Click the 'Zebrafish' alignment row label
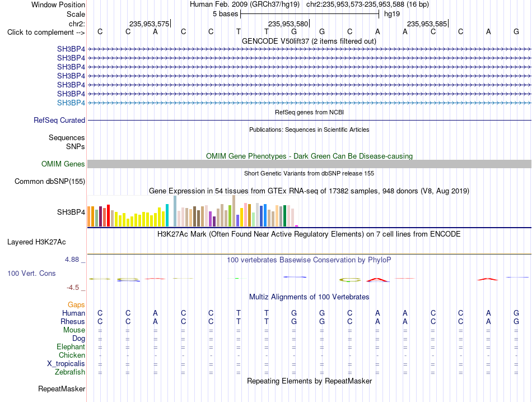Viewport: 532px width, 402px height. pos(70,372)
